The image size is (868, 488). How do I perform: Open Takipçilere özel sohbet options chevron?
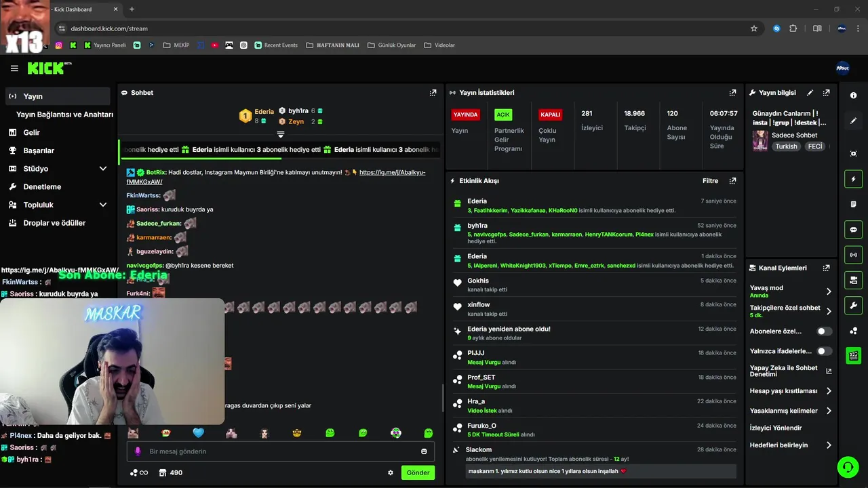coord(829,312)
